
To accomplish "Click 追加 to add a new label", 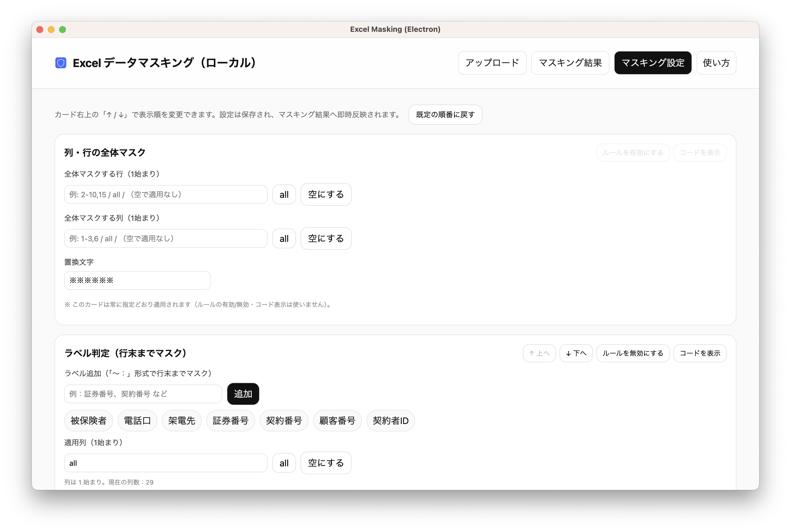I will pyautogui.click(x=243, y=394).
